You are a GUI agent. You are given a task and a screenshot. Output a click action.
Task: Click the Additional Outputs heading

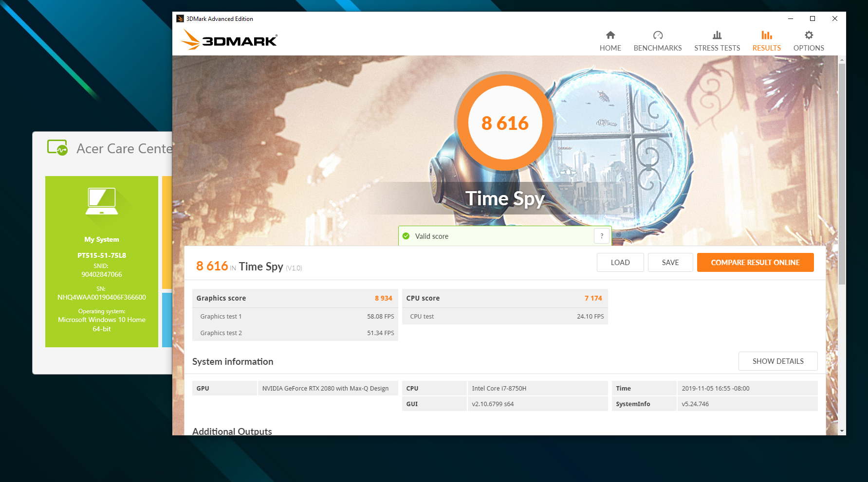click(232, 431)
